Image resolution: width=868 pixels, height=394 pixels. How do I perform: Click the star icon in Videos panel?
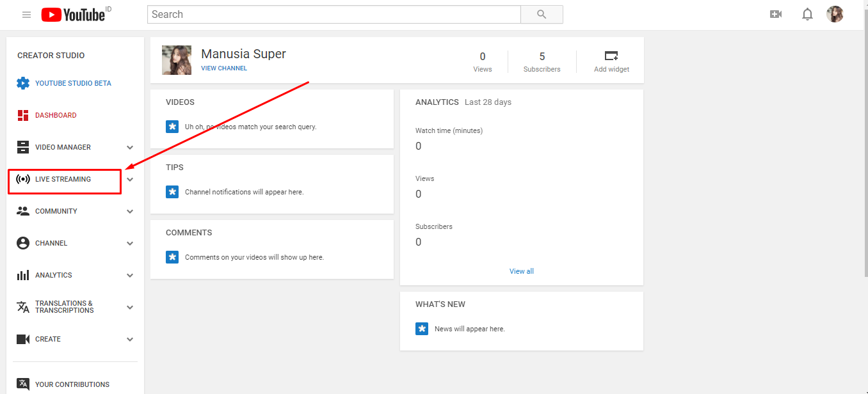[172, 127]
